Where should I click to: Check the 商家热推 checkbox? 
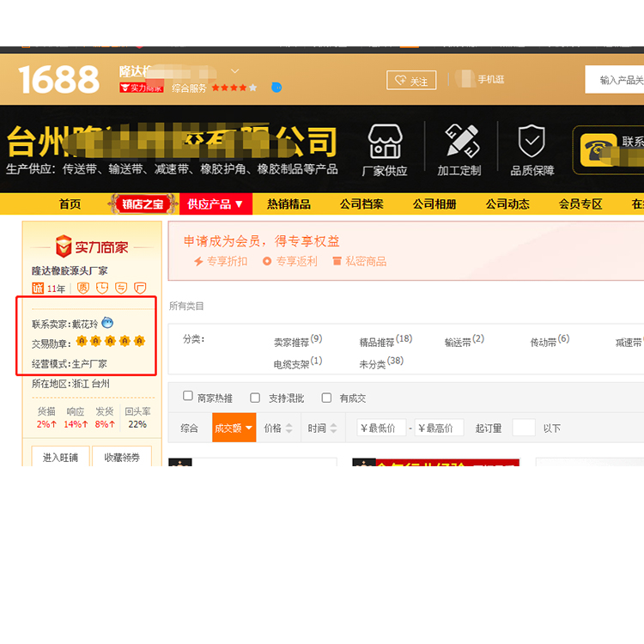pos(188,396)
